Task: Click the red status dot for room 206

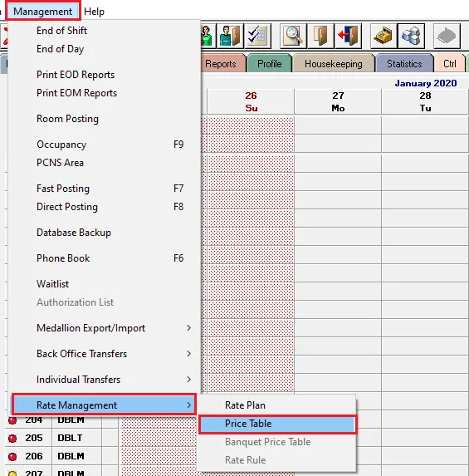Action: coord(12,457)
